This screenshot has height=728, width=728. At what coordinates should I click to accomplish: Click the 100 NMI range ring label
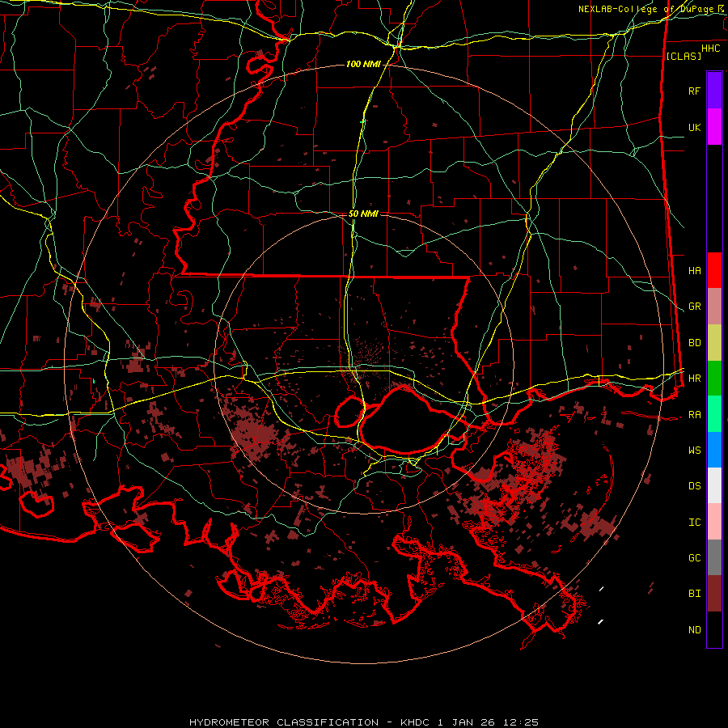362,64
